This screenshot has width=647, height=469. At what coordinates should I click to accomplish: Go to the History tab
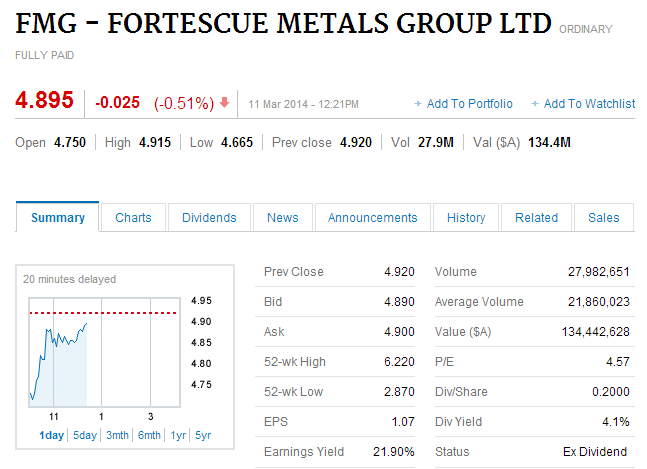pos(466,218)
